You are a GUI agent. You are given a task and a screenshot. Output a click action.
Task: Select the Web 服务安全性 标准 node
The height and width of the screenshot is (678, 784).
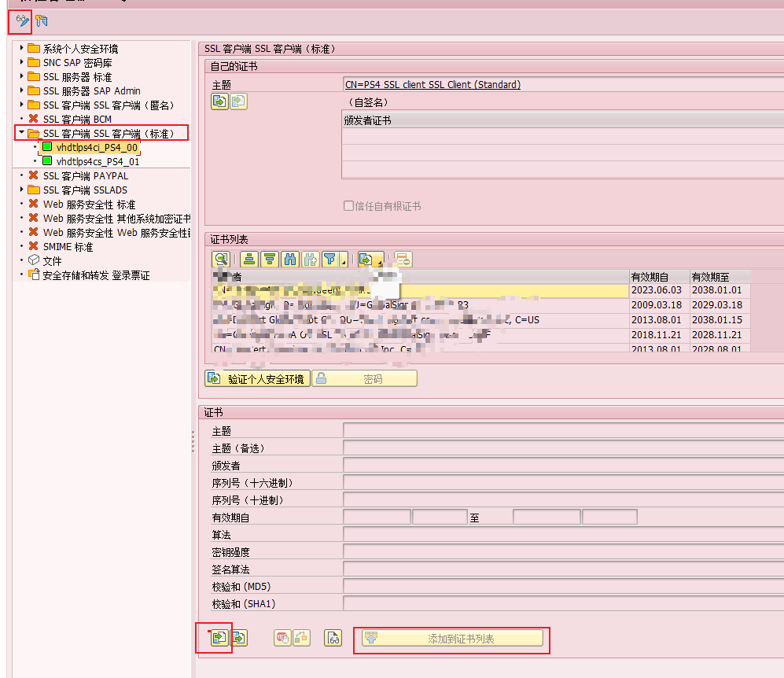coord(89,205)
